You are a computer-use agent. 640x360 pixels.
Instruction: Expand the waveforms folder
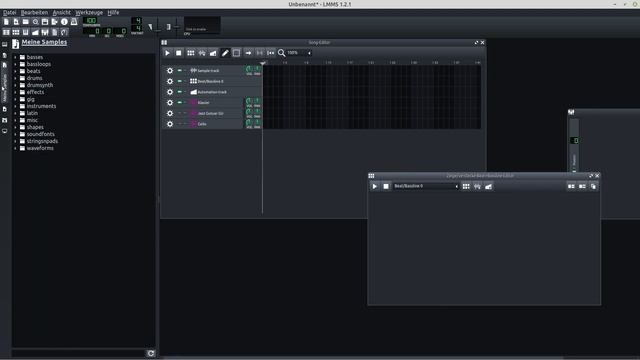coord(16,148)
